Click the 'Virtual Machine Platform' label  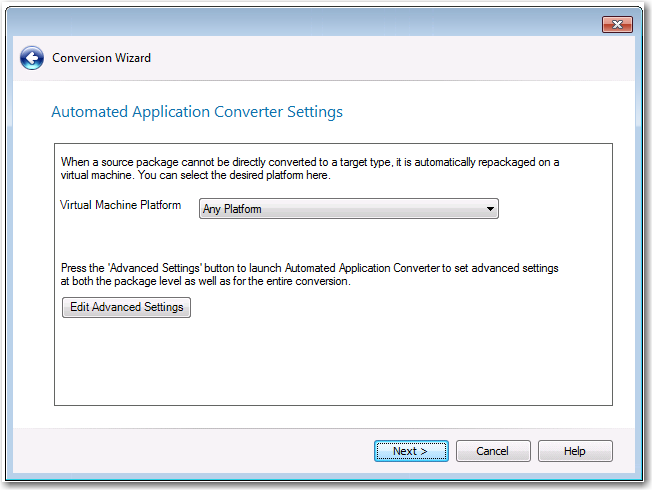click(121, 206)
